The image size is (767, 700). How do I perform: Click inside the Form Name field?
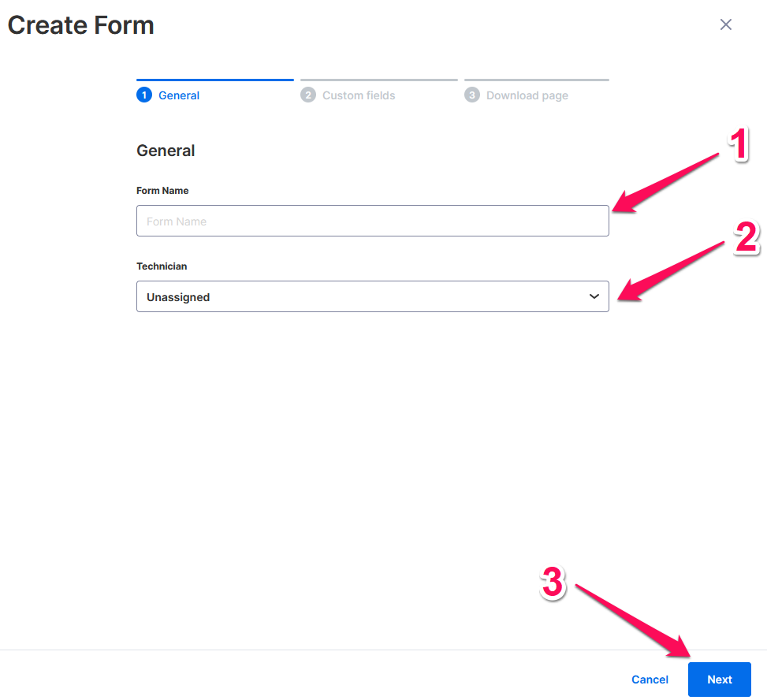click(370, 221)
